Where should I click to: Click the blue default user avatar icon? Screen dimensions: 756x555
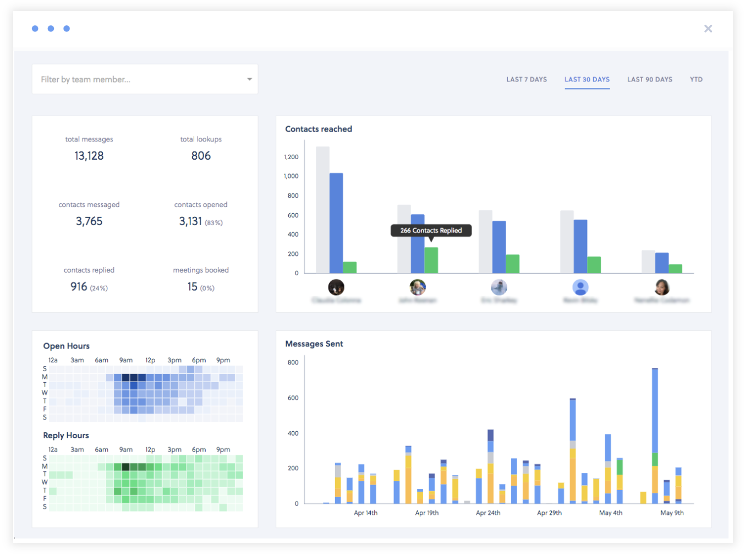580,287
